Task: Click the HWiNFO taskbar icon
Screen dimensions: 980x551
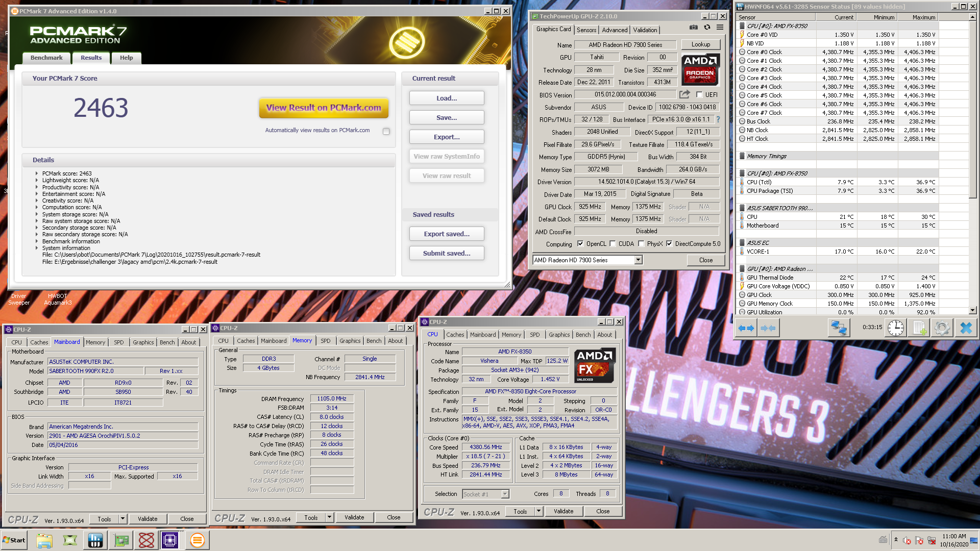Action: point(95,540)
